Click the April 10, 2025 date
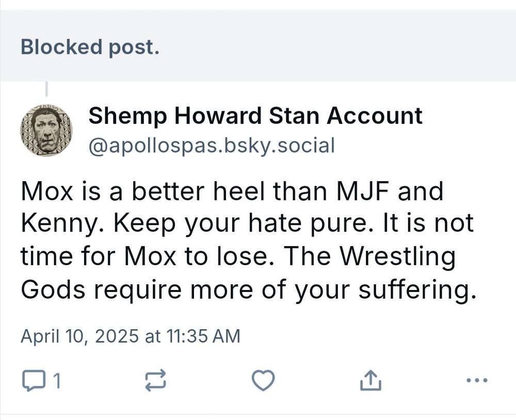Viewport: 516px width, 420px height. tap(79, 336)
